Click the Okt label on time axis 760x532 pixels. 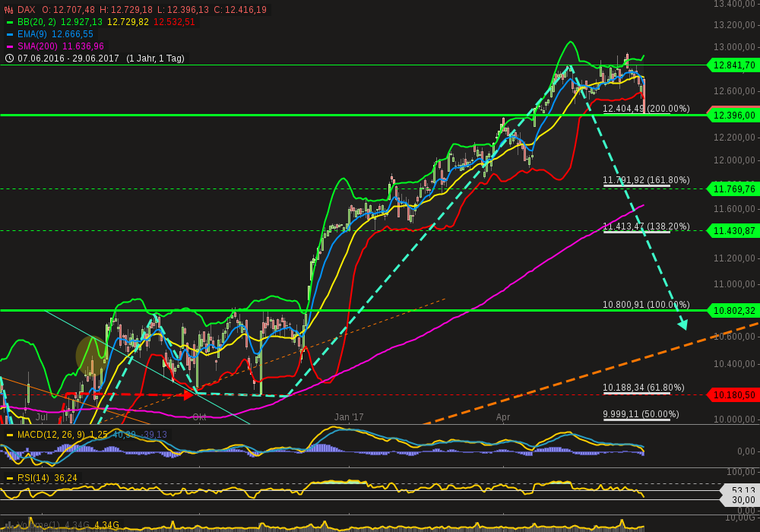tap(199, 417)
